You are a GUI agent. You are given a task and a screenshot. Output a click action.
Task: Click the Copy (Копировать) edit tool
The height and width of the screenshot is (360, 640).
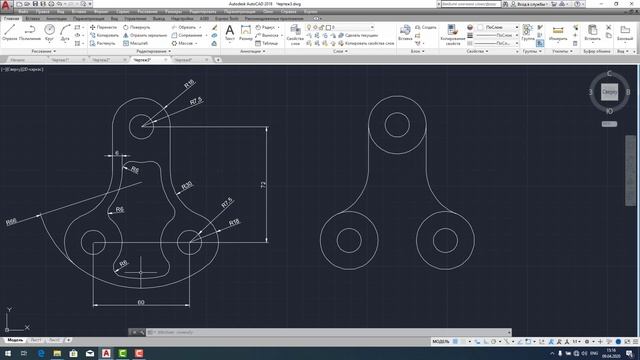coord(104,36)
